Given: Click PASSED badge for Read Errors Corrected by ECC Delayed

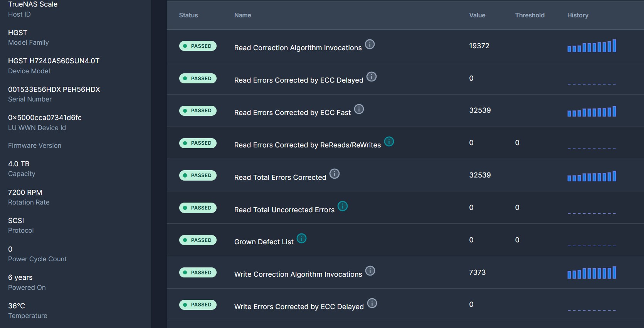Looking at the screenshot, I should (x=198, y=78).
